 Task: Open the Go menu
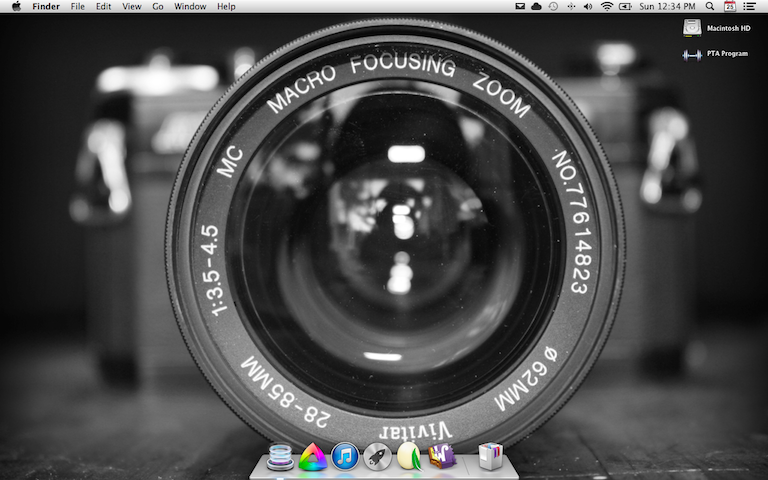click(x=158, y=6)
